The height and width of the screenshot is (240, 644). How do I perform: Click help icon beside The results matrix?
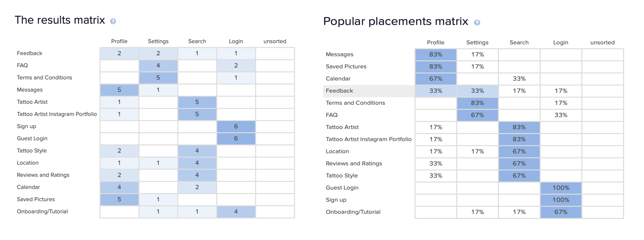[x=113, y=21]
